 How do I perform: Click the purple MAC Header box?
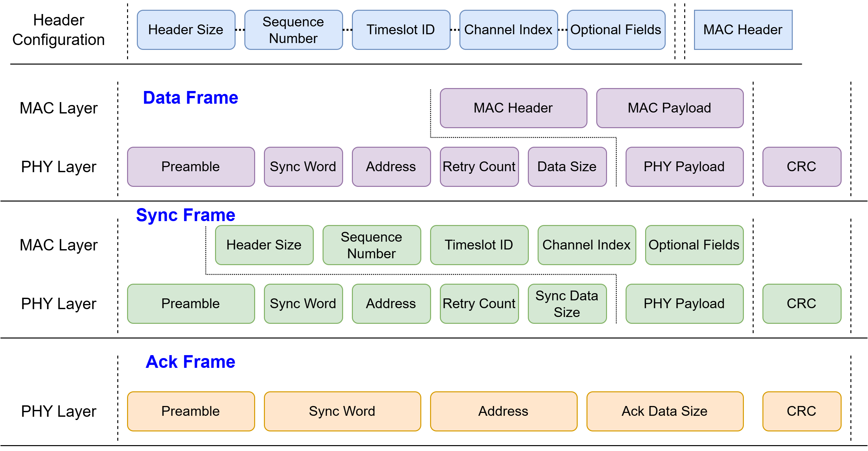pyautogui.click(x=513, y=108)
